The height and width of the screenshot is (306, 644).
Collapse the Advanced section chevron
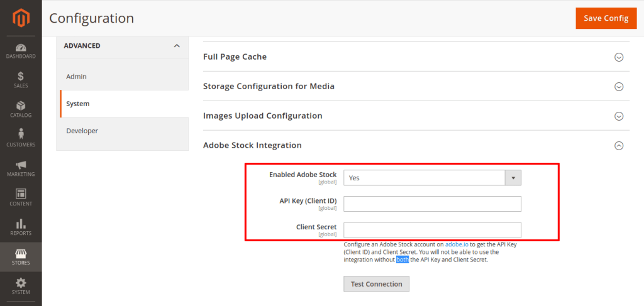[x=177, y=46]
